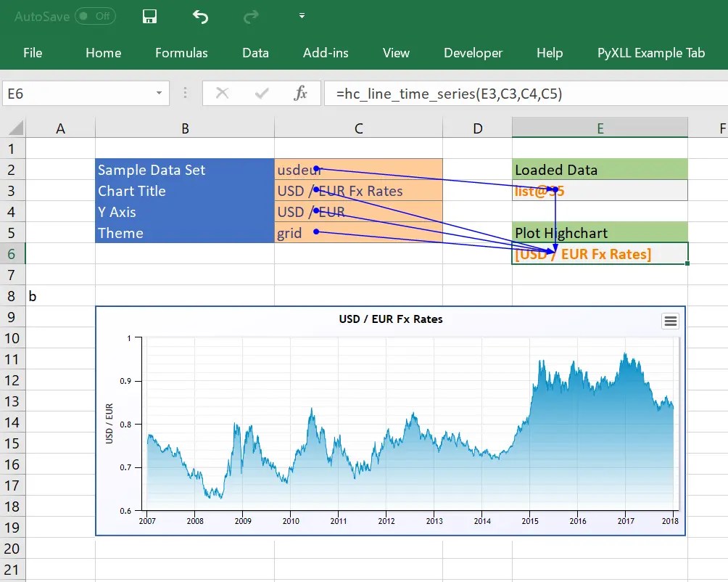The width and height of the screenshot is (728, 582).
Task: Click the formula bar input field
Action: pos(526,94)
